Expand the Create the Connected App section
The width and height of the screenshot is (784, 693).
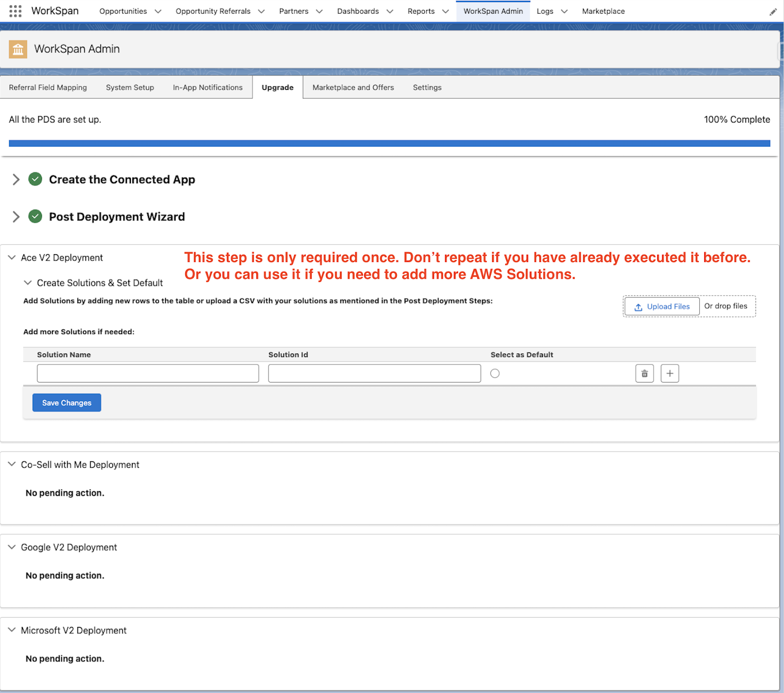(16, 179)
